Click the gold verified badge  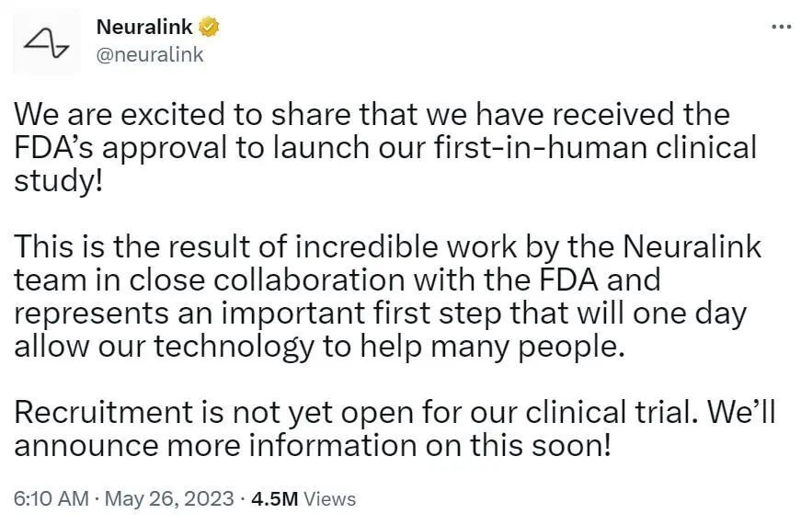click(209, 27)
